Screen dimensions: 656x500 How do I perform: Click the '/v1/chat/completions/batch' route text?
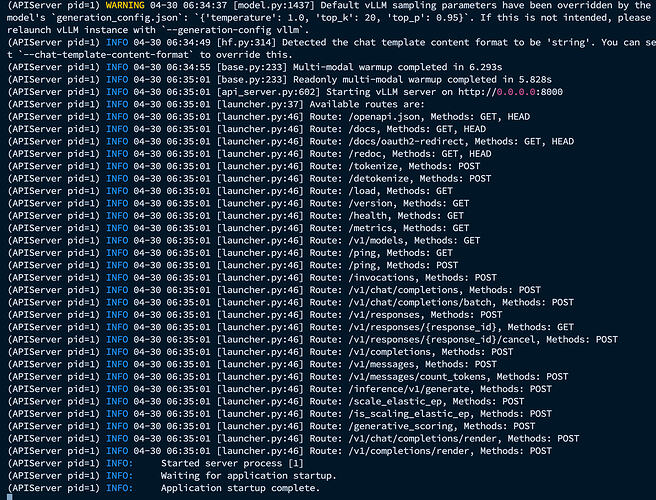[420, 303]
